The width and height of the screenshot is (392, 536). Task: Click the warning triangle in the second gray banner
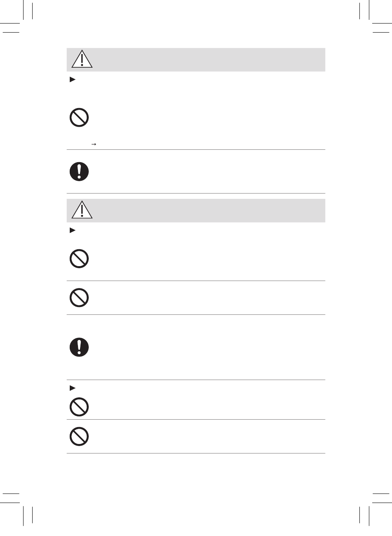[x=82, y=210]
